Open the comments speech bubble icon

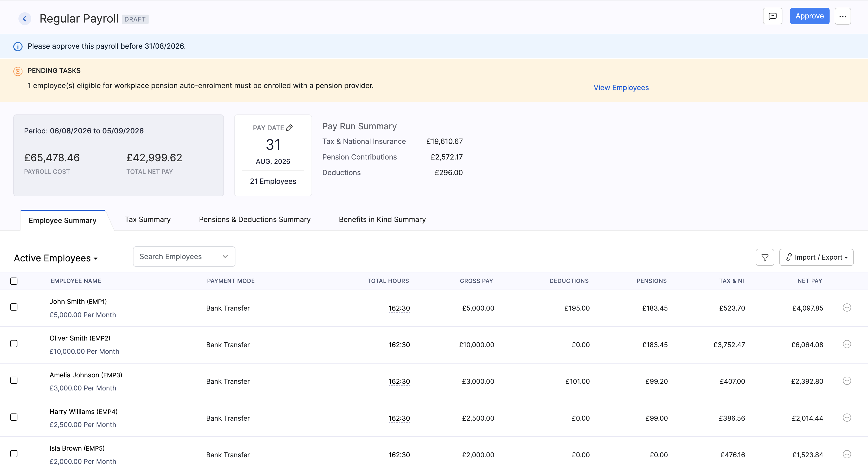pos(772,16)
